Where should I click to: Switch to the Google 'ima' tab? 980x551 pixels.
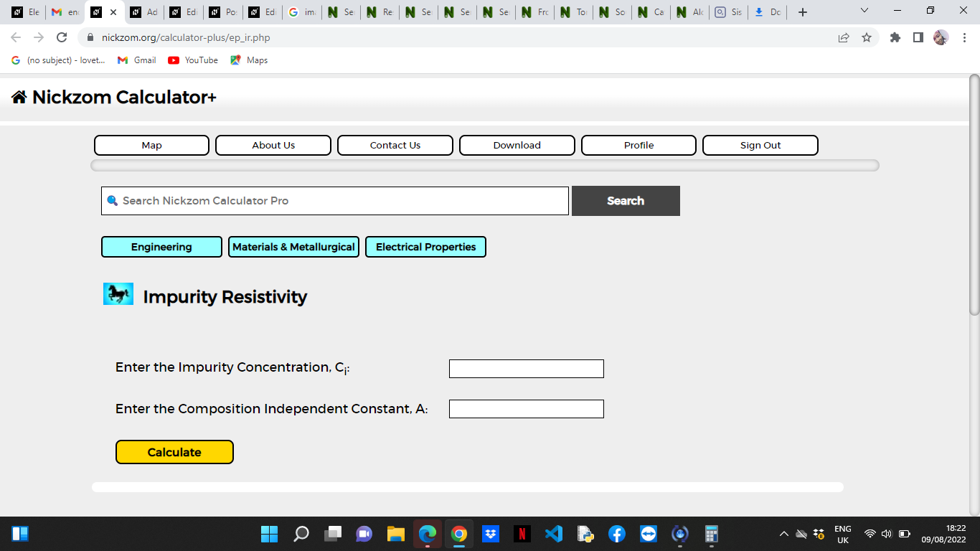click(x=301, y=12)
